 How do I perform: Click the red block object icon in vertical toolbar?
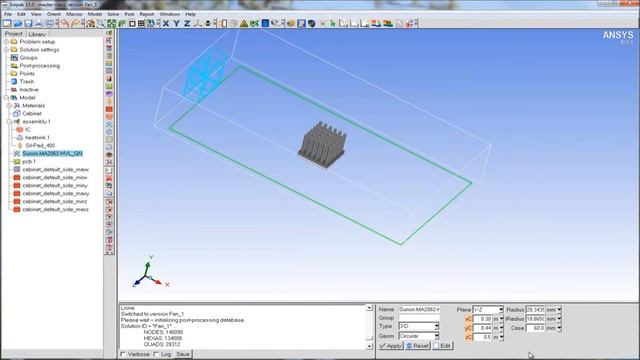point(109,109)
